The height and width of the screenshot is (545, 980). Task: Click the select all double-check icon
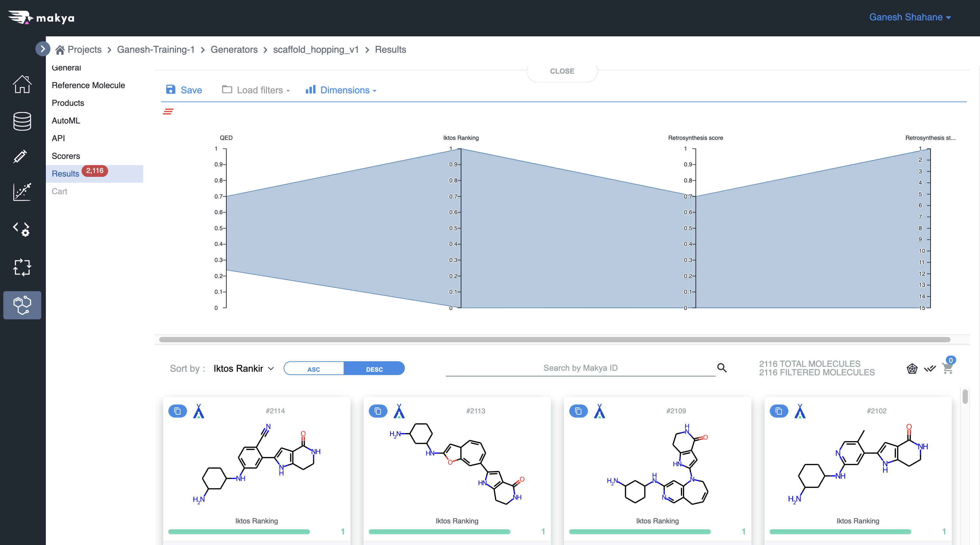tap(930, 368)
